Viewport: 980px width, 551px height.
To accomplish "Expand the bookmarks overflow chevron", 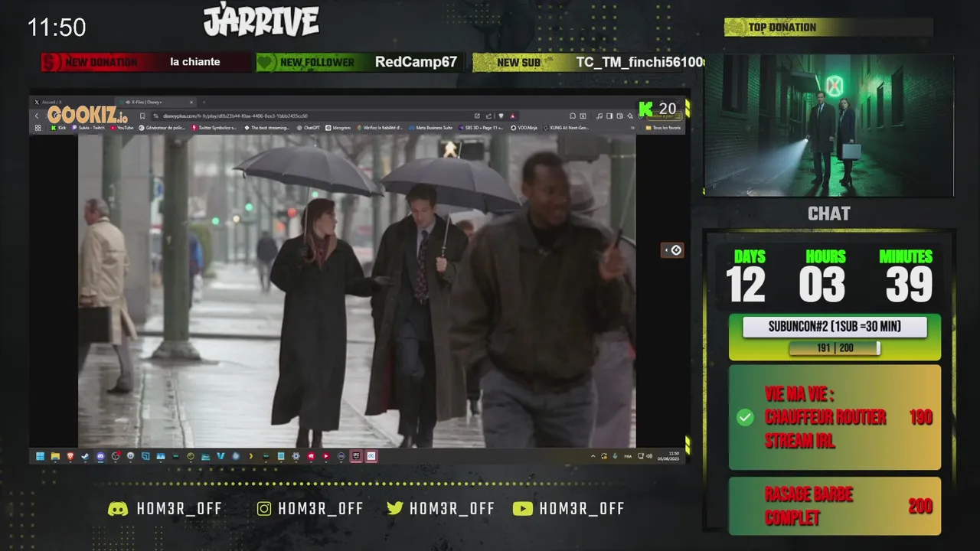I will [x=632, y=128].
